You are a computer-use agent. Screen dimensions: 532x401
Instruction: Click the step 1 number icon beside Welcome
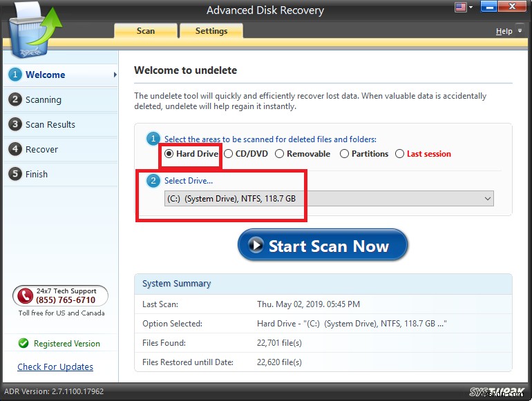click(15, 75)
